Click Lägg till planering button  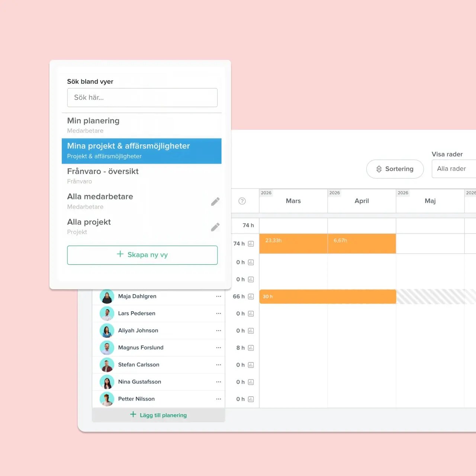click(x=158, y=415)
